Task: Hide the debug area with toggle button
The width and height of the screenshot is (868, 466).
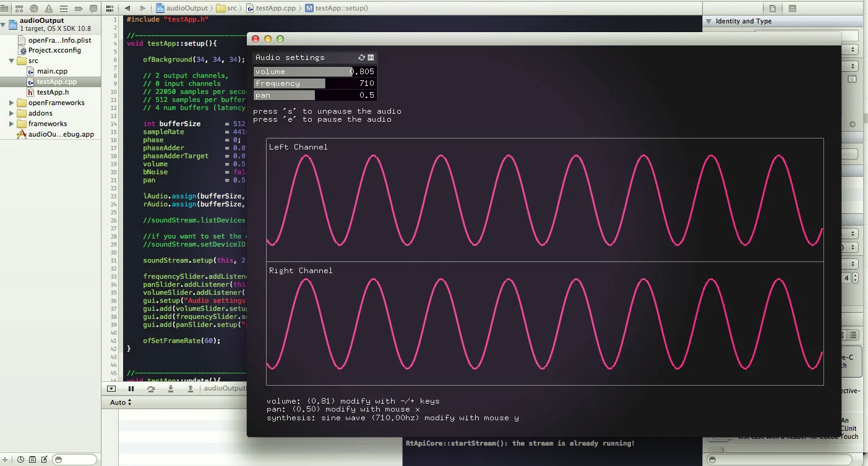Action: (x=111, y=389)
